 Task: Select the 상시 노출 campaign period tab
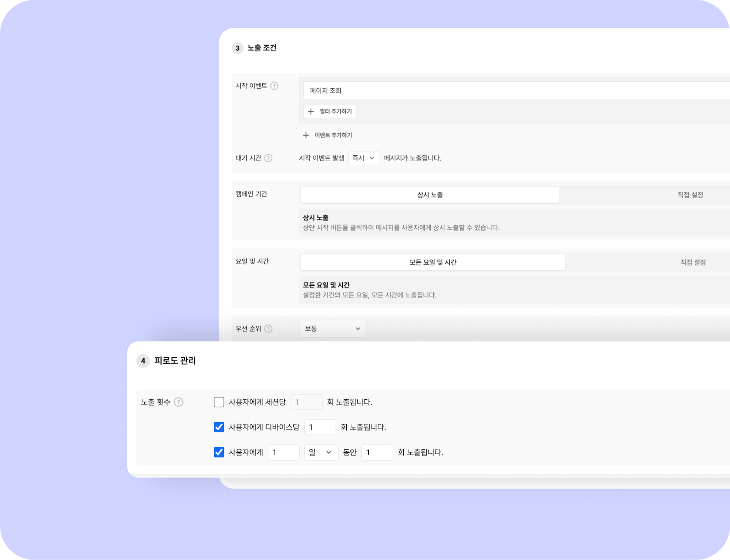(x=430, y=195)
